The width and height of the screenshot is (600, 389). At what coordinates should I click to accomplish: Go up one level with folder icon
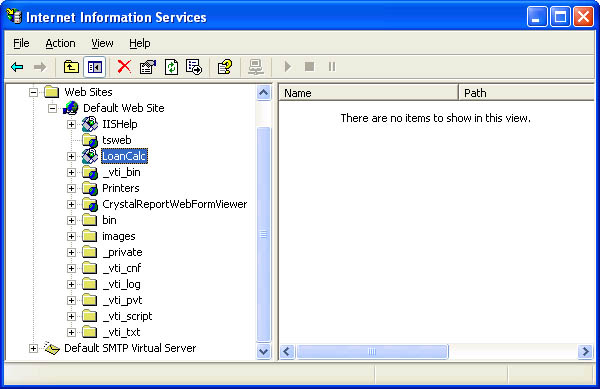click(71, 67)
